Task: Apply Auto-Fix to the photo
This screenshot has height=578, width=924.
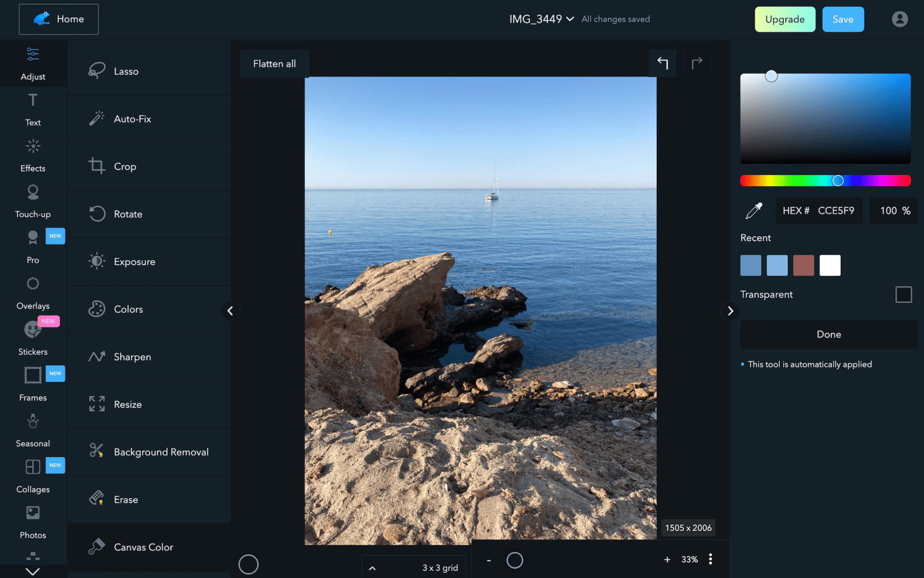Action: pos(149,119)
